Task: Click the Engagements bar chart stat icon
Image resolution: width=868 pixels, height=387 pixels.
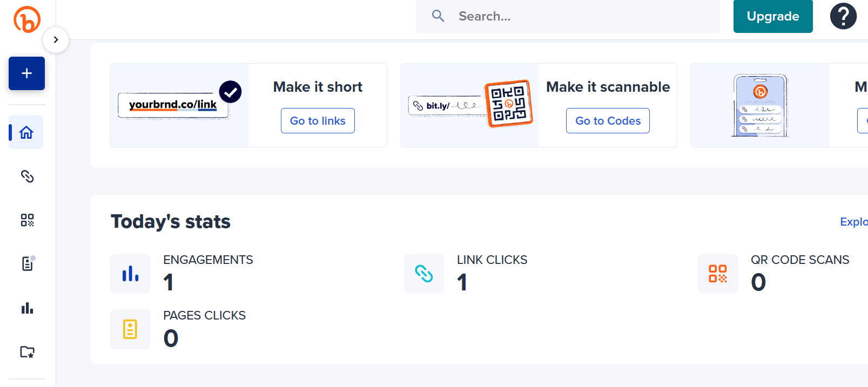Action: point(130,274)
